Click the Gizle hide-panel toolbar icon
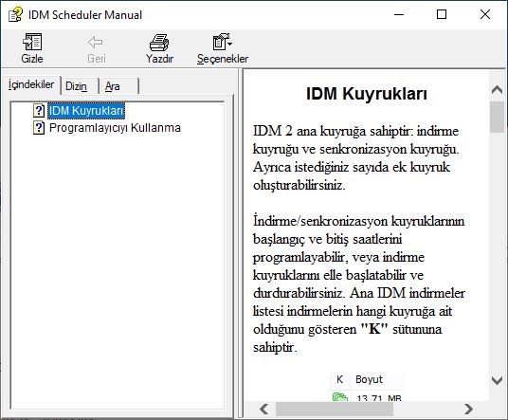Viewport: 508px width, 420px height. [32, 42]
